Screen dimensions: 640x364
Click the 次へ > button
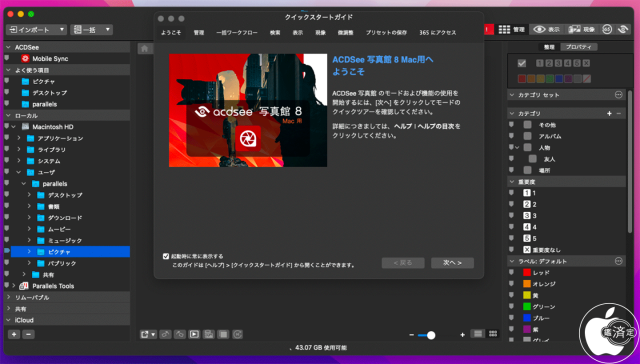coord(452,263)
